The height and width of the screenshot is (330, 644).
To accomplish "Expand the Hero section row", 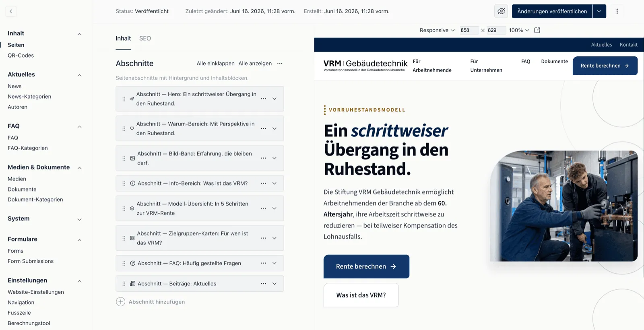I will 275,99.
